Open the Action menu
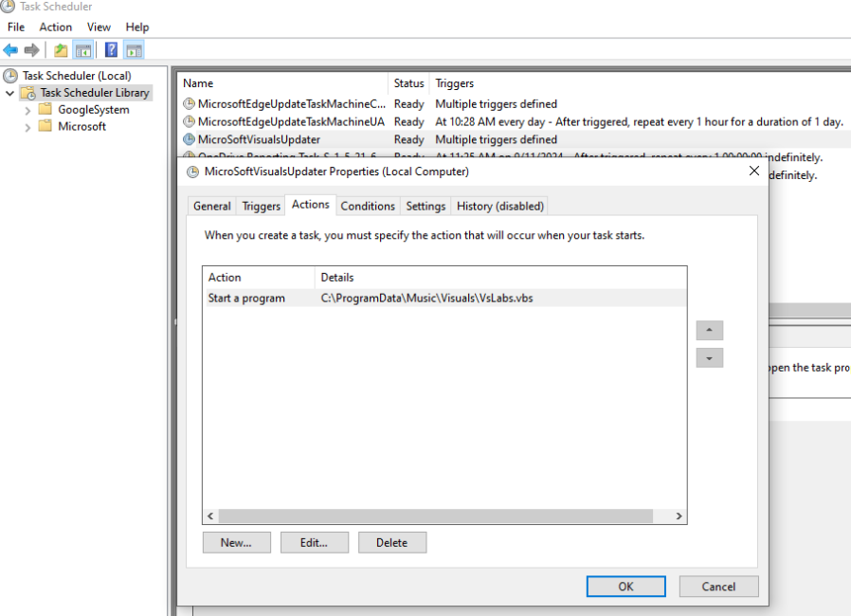 click(55, 27)
